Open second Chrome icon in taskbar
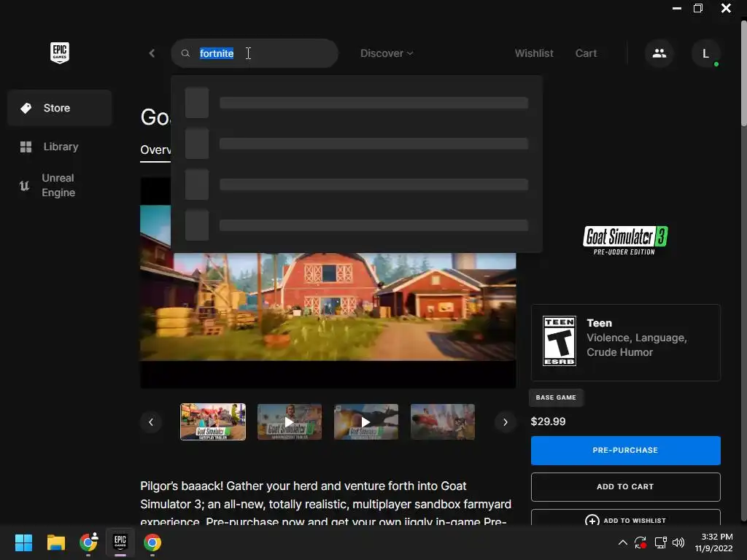The image size is (747, 560). pyautogui.click(x=152, y=542)
